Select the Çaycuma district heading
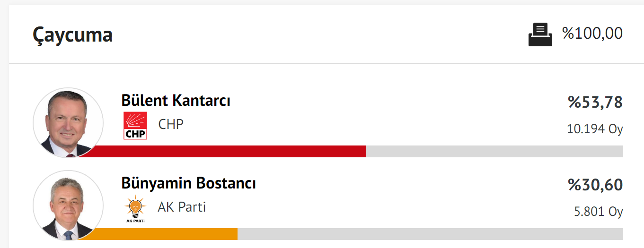The width and height of the screenshot is (644, 248). click(x=72, y=35)
